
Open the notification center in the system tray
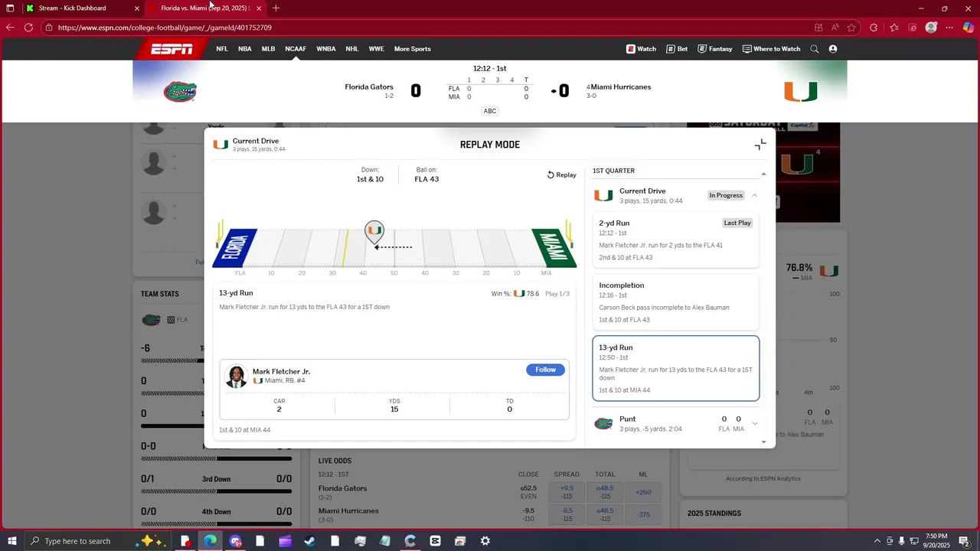[x=965, y=541]
